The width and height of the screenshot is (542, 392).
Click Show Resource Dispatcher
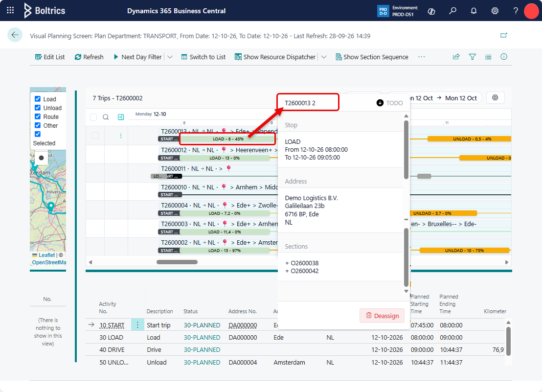click(275, 57)
